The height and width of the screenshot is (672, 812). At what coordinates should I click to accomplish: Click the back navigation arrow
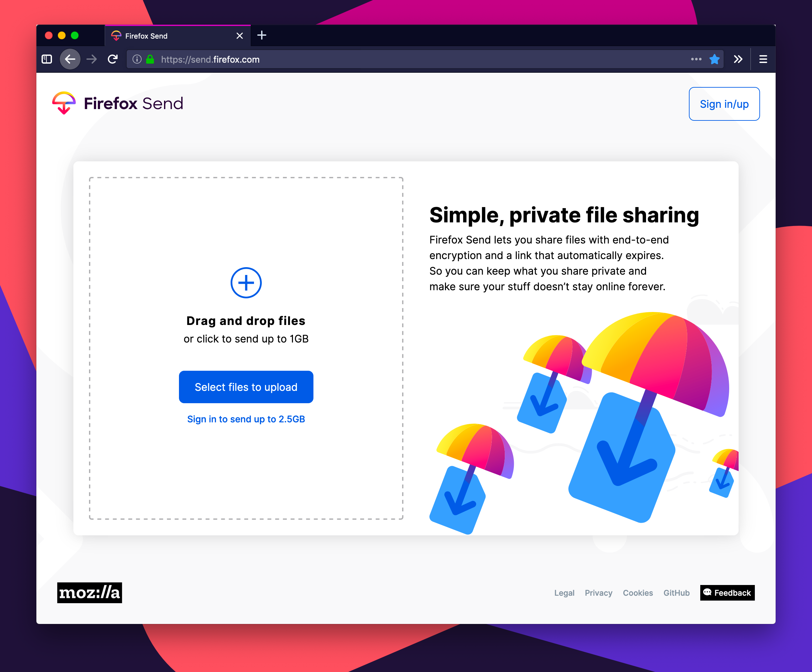coord(70,59)
